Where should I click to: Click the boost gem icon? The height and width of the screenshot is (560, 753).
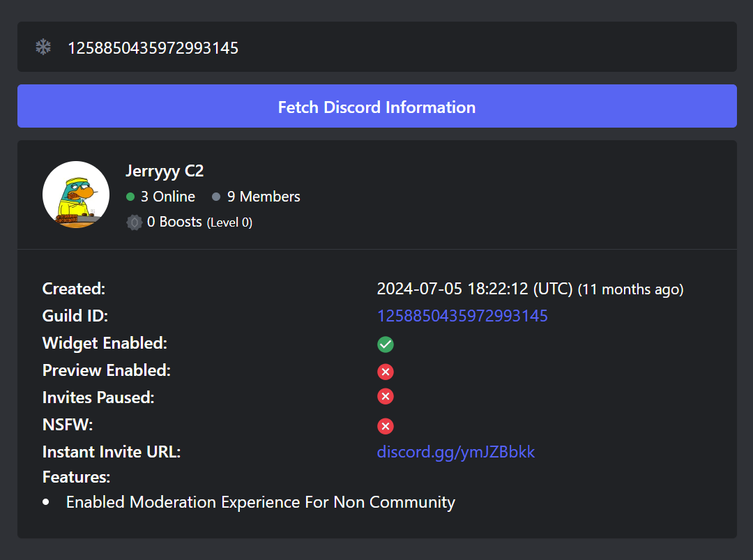coord(135,222)
